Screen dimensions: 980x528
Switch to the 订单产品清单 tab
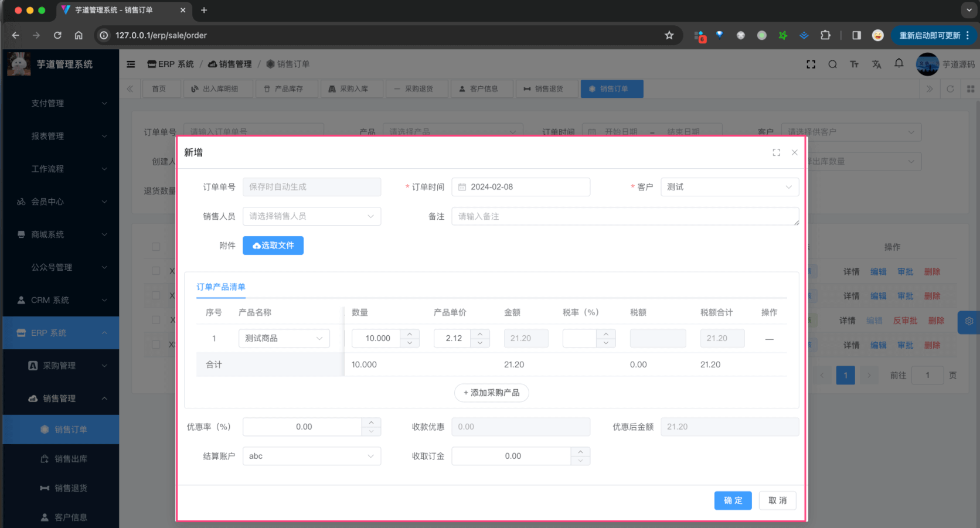[x=221, y=287]
